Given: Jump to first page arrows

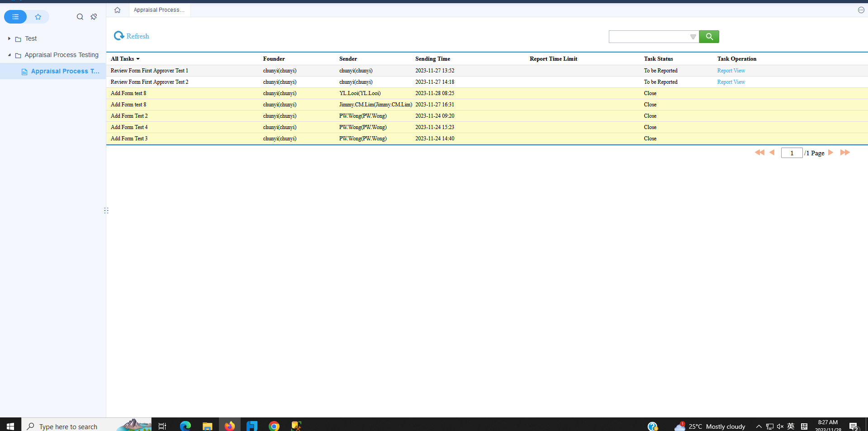Looking at the screenshot, I should [x=759, y=153].
